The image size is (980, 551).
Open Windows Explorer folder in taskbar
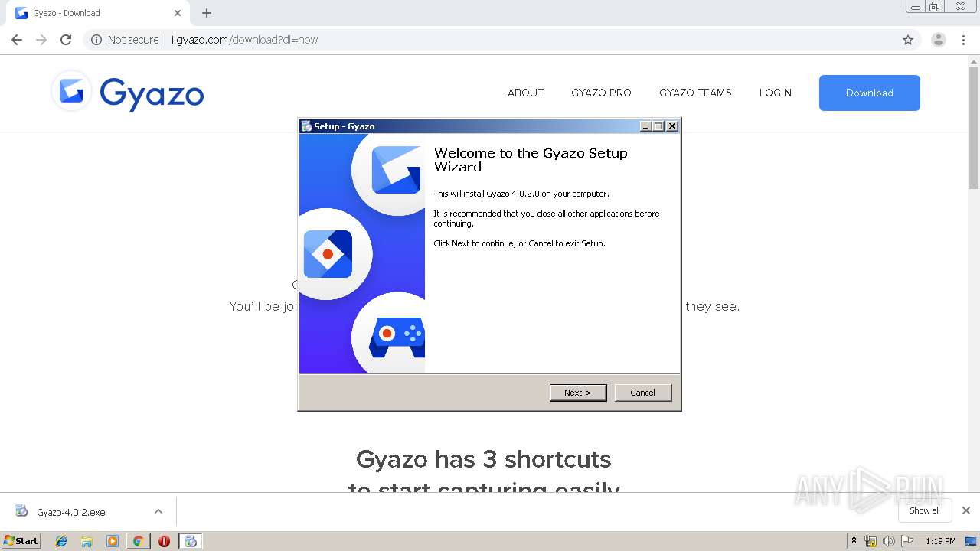pyautogui.click(x=87, y=541)
